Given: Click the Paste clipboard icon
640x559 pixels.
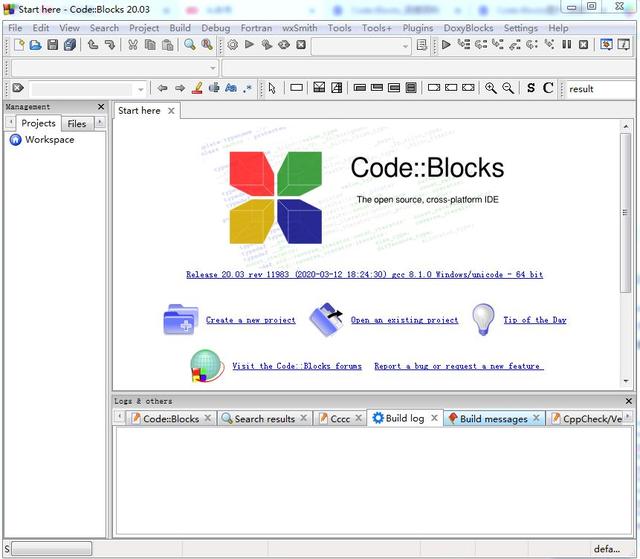Looking at the screenshot, I should 167,44.
